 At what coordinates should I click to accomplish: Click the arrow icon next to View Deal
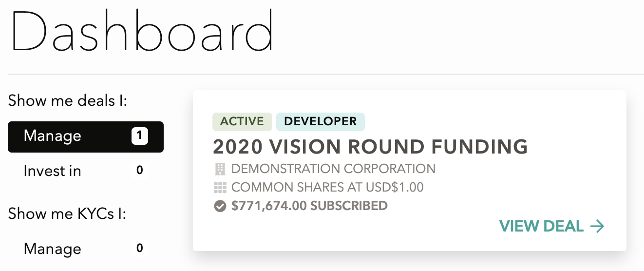pos(597,226)
